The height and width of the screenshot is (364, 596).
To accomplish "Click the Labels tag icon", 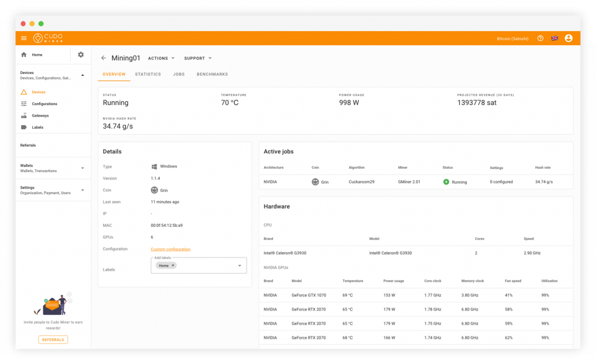I will pyautogui.click(x=24, y=127).
